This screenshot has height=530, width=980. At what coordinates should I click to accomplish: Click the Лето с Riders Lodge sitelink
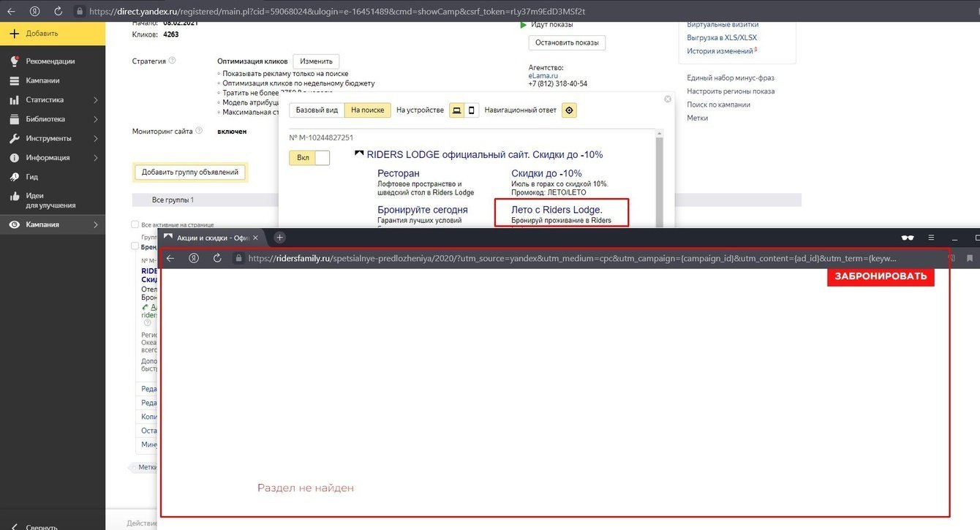(x=557, y=210)
